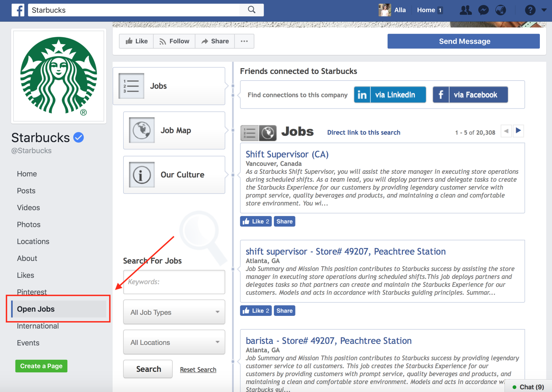
Task: Open Videos in sidebar
Action: (x=28, y=207)
